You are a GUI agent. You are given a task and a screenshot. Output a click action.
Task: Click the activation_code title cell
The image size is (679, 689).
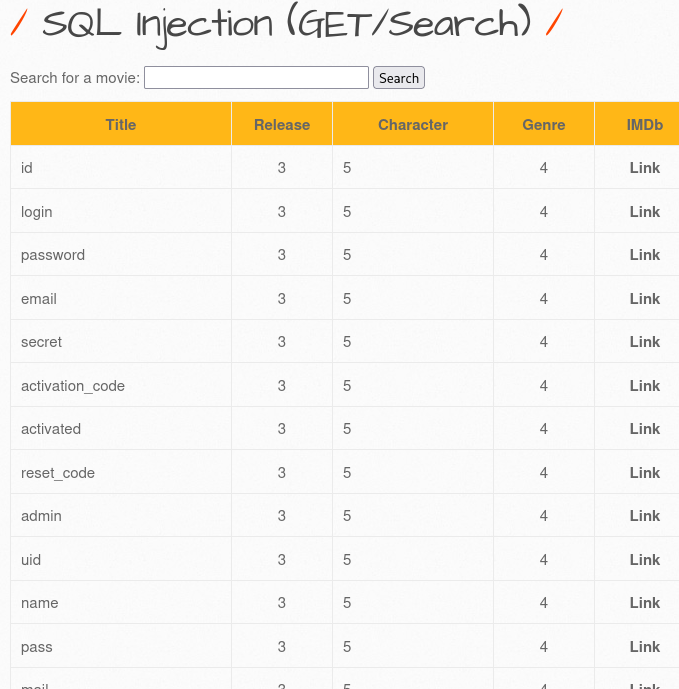pyautogui.click(x=73, y=386)
